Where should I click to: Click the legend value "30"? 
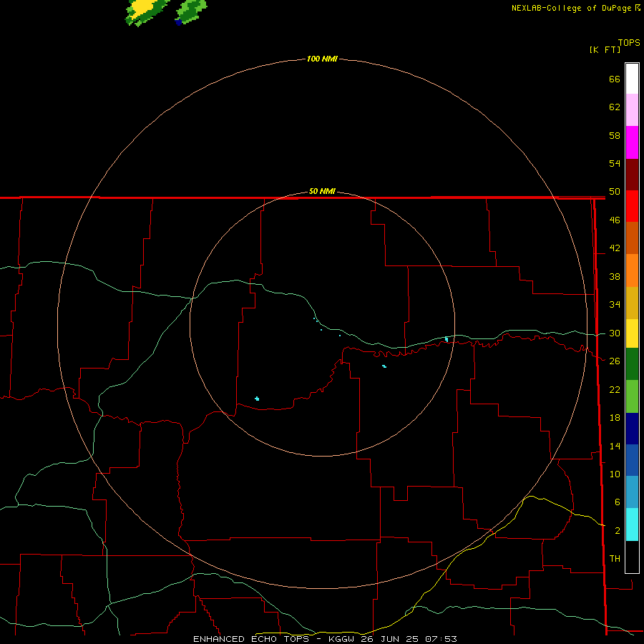click(x=615, y=333)
